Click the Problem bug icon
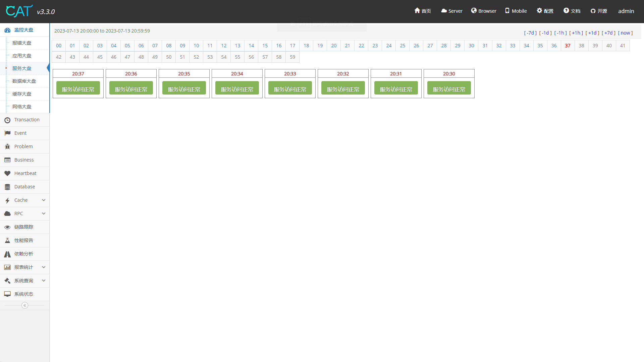 (x=7, y=146)
